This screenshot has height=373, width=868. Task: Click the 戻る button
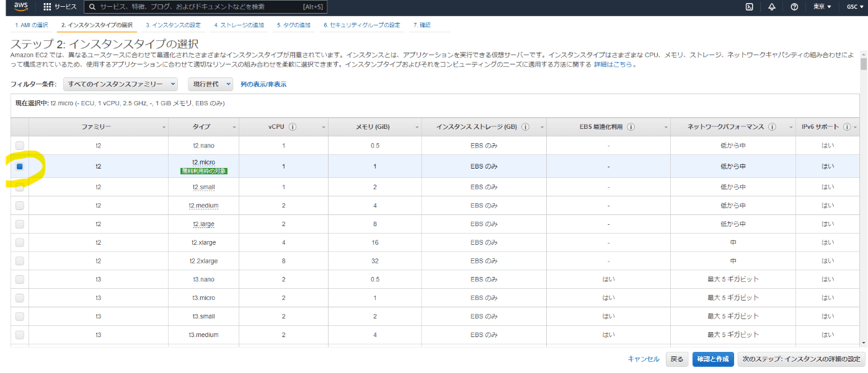coord(677,359)
